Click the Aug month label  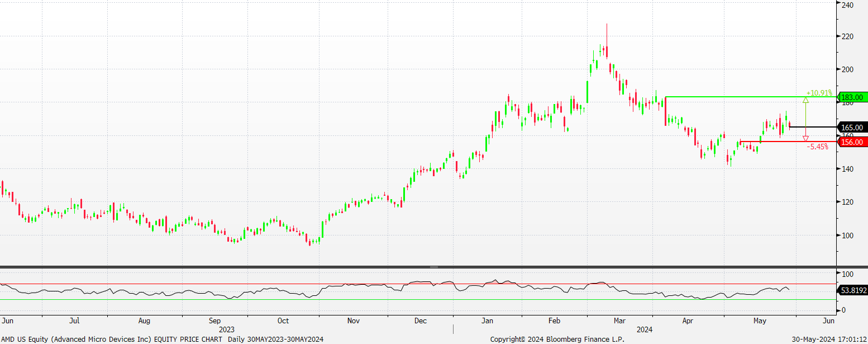[144, 321]
